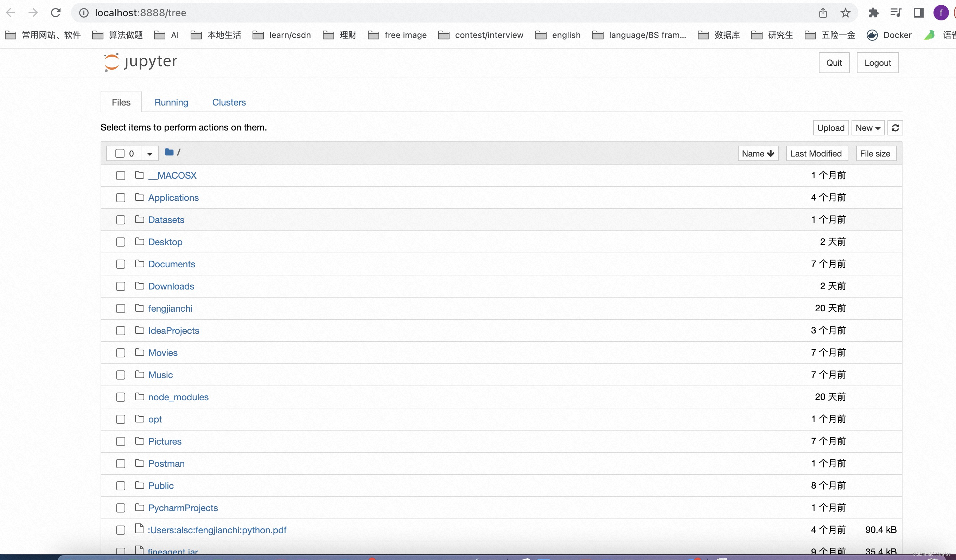Expand the selection type dropdown arrow
Screen dimensions: 956x560
(x=149, y=154)
